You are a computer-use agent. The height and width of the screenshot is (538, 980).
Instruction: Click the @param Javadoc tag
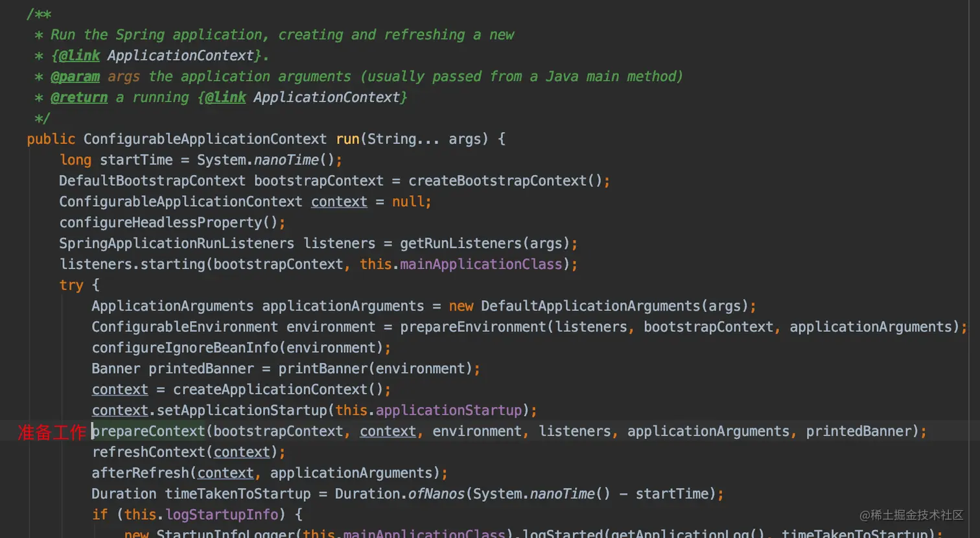click(x=75, y=76)
